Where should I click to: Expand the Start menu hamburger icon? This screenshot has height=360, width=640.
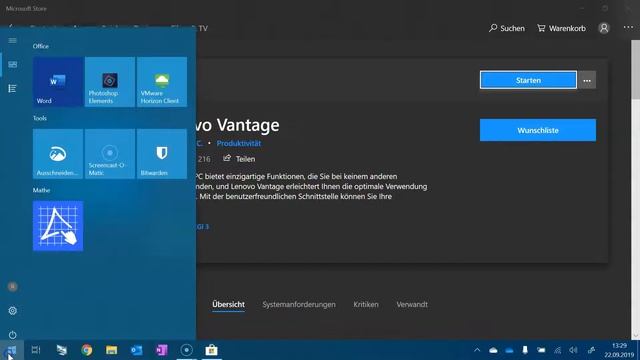(13, 40)
